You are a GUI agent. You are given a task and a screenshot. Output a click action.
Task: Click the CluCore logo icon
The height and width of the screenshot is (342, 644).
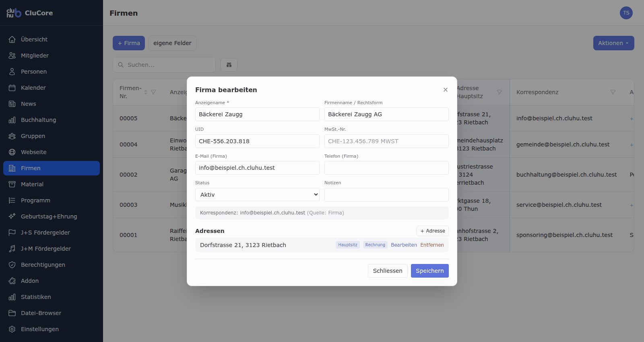(14, 13)
